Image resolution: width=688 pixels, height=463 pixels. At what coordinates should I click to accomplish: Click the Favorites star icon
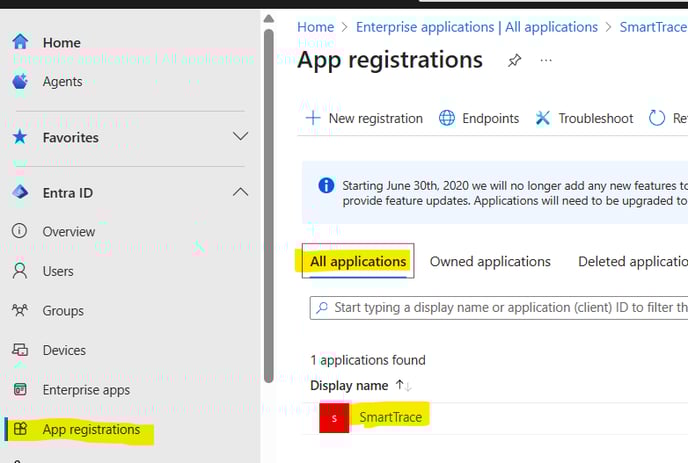point(19,137)
